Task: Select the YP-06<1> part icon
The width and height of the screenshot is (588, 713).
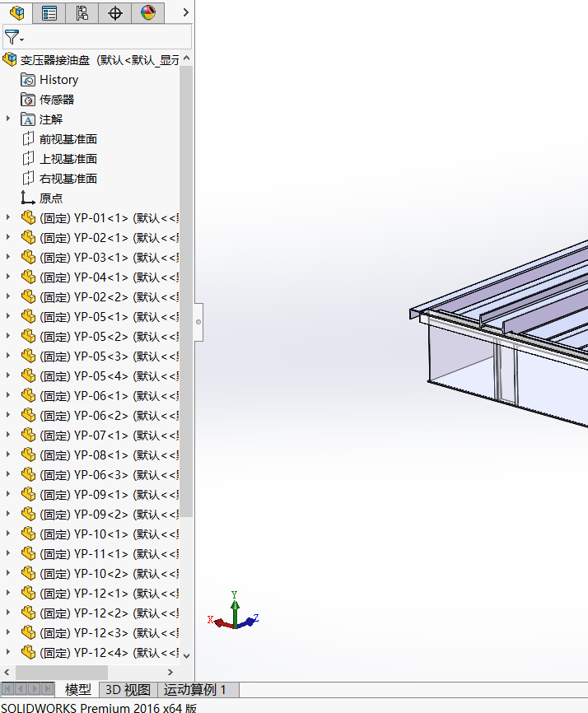Action: coord(28,395)
